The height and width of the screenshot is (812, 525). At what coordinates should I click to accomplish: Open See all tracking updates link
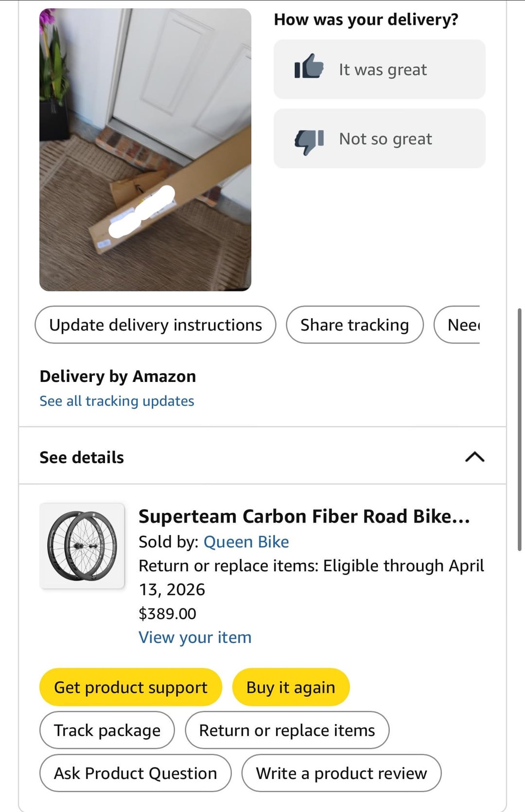[x=117, y=401]
